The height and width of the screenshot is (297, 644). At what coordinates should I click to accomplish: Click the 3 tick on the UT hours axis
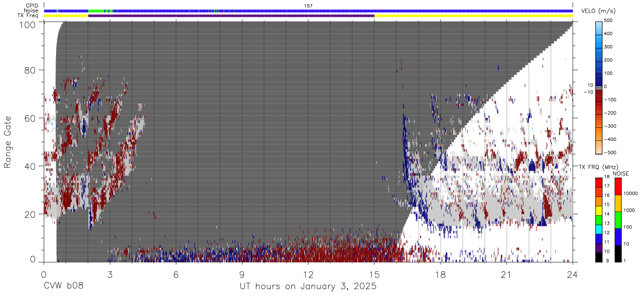click(110, 274)
